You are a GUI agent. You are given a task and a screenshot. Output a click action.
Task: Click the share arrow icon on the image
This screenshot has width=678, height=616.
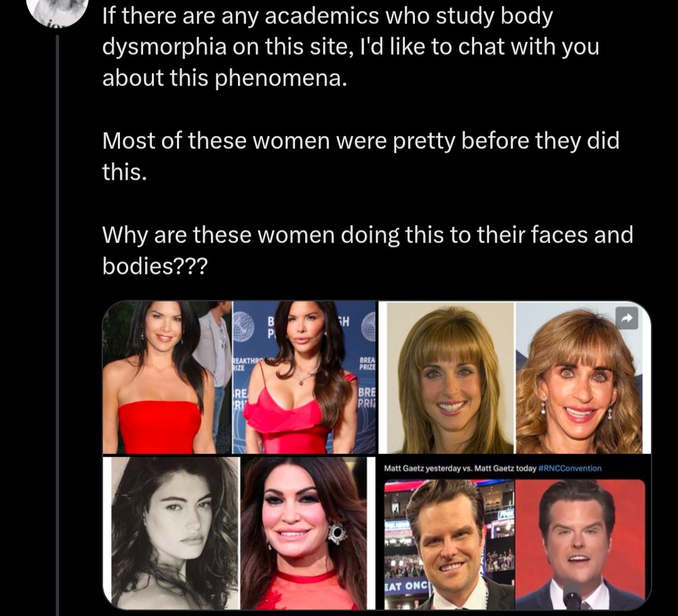(626, 318)
